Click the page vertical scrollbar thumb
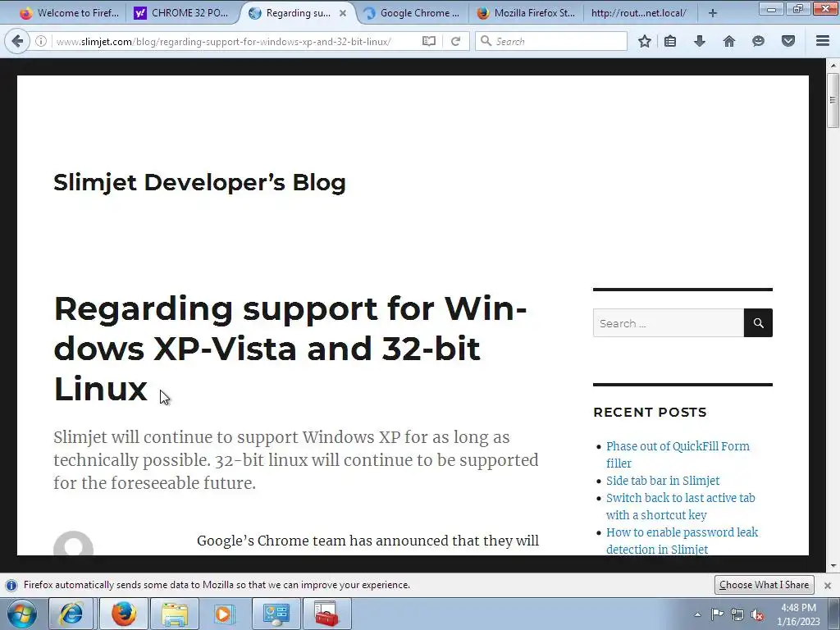This screenshot has height=630, width=840. point(833,100)
